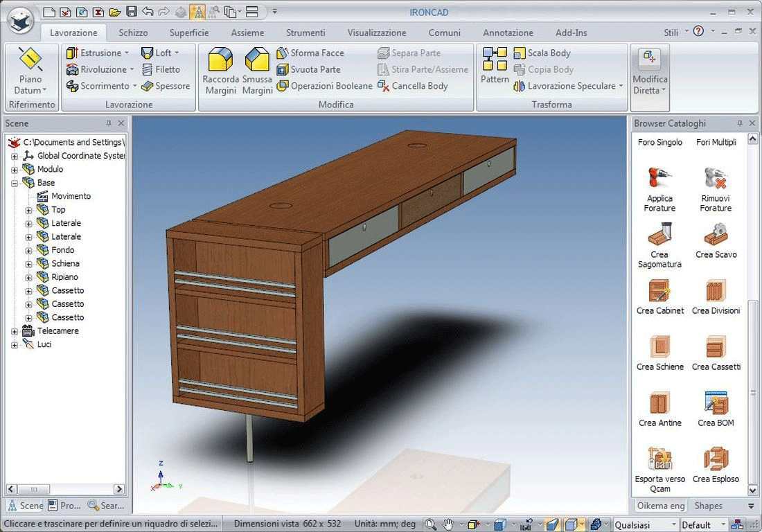Image resolution: width=762 pixels, height=532 pixels.
Task: Activate Raccorda Margini
Action: (220, 69)
